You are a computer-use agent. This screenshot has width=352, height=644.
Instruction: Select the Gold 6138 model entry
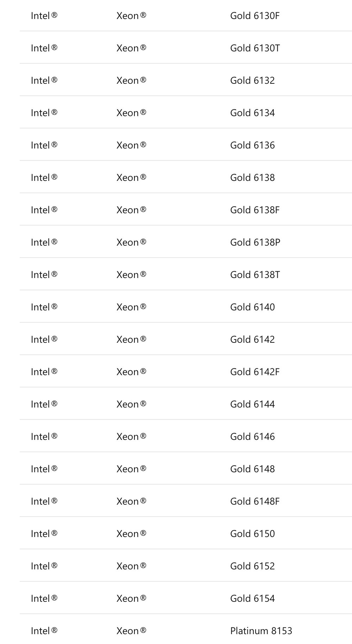252,178
